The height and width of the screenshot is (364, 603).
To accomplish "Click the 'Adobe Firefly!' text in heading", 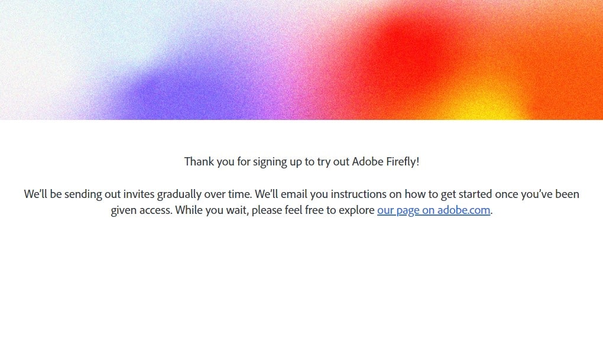I will 385,161.
